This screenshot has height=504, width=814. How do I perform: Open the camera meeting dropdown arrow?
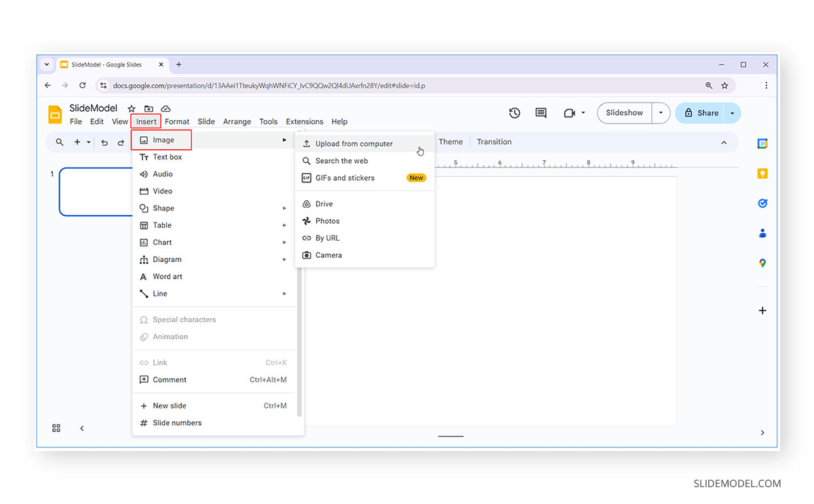pyautogui.click(x=583, y=113)
